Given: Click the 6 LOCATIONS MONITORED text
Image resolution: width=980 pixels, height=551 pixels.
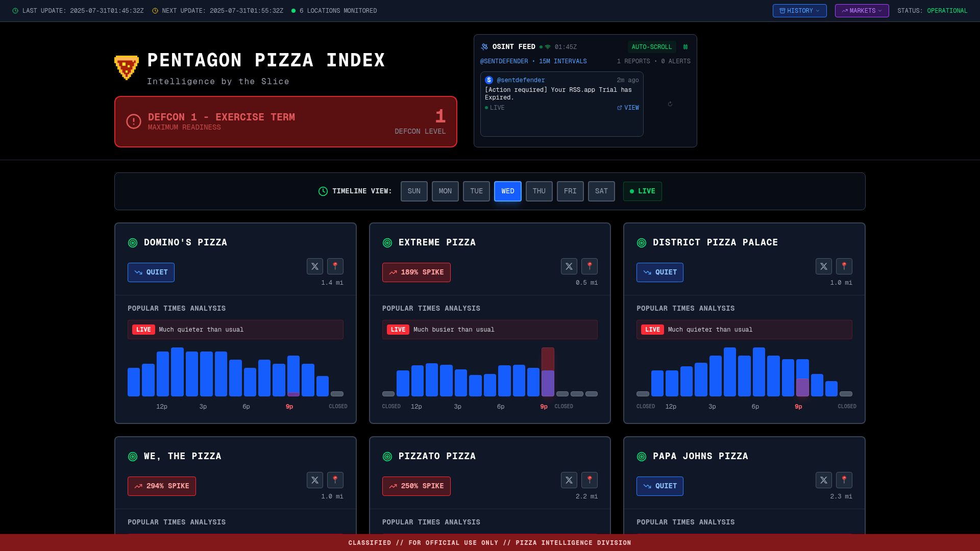Looking at the screenshot, I should [x=338, y=11].
